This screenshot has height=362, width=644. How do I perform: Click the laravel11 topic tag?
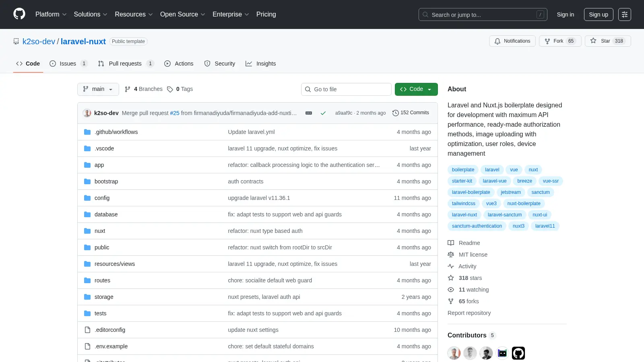pos(545,226)
